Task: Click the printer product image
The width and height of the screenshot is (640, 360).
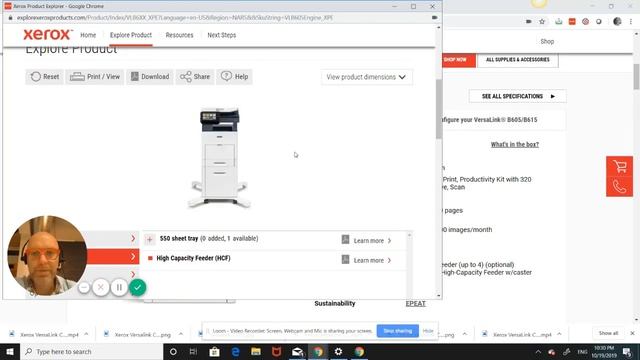Action: pyautogui.click(x=220, y=158)
